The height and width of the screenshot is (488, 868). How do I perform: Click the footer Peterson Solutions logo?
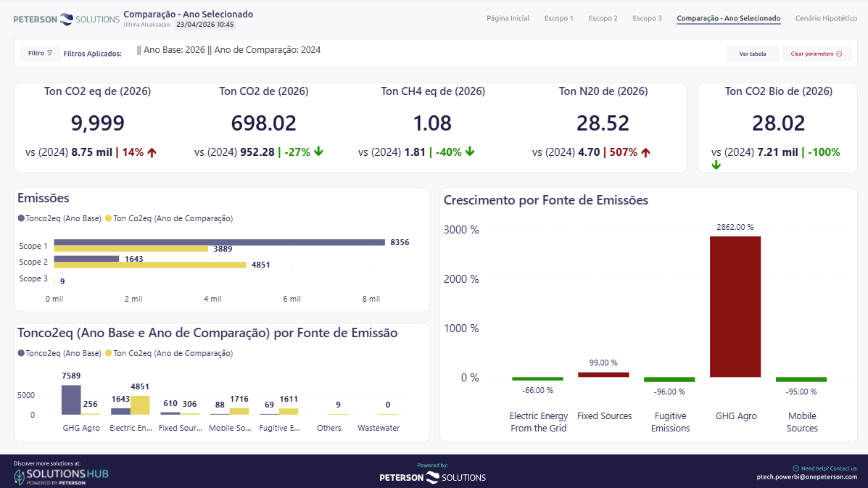432,478
